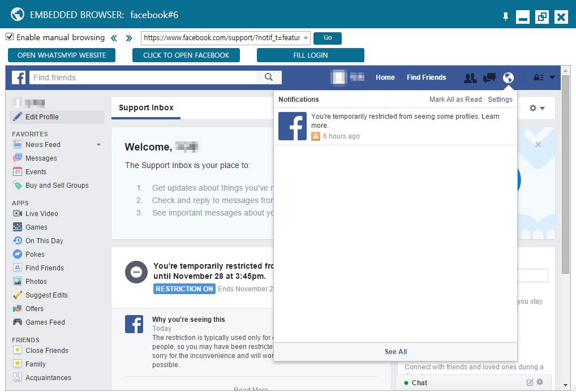Screen dimensions: 576x392
Task: Go forward with the double right arrow
Action: tap(128, 38)
